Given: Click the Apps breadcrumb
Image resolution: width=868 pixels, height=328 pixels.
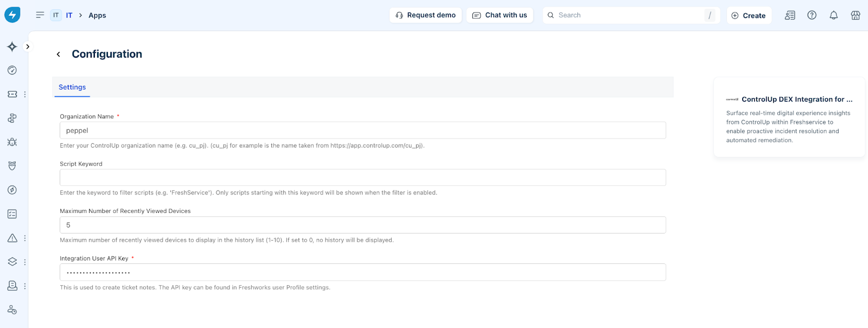Looking at the screenshot, I should 97,15.
